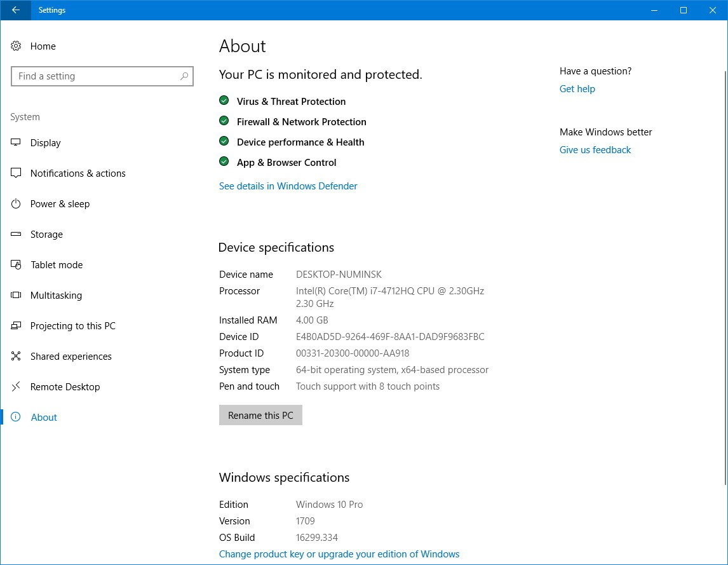The image size is (728, 565).
Task: Click the Shared experiences icon
Action: tap(16, 356)
